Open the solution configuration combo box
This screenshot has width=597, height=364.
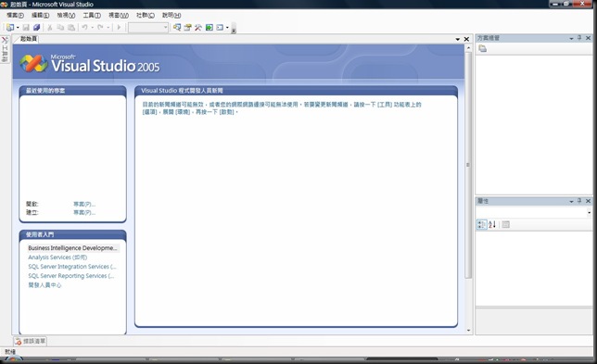pos(148,28)
